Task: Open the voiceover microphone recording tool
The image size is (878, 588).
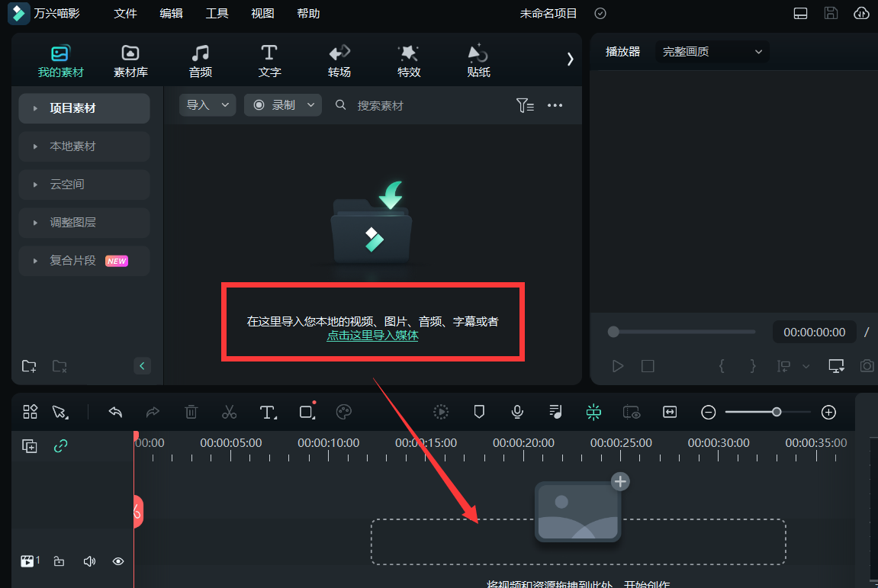Action: 517,412
